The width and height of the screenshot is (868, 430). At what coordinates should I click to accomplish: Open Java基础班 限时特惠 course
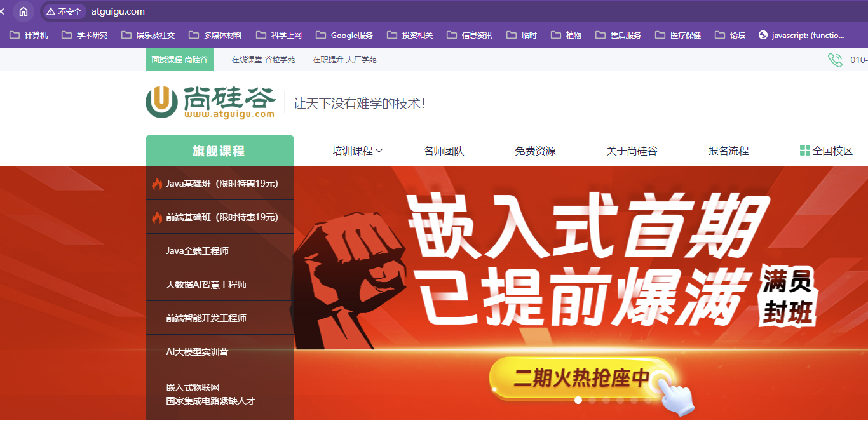pyautogui.click(x=220, y=184)
